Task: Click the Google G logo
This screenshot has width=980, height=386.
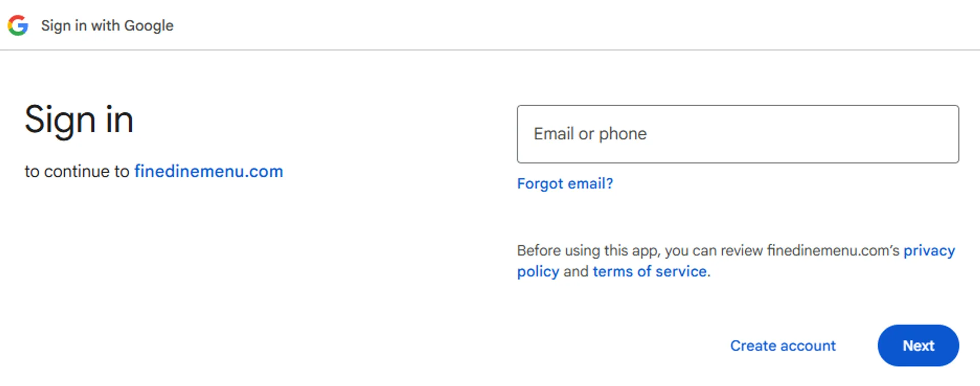Action: (18, 26)
